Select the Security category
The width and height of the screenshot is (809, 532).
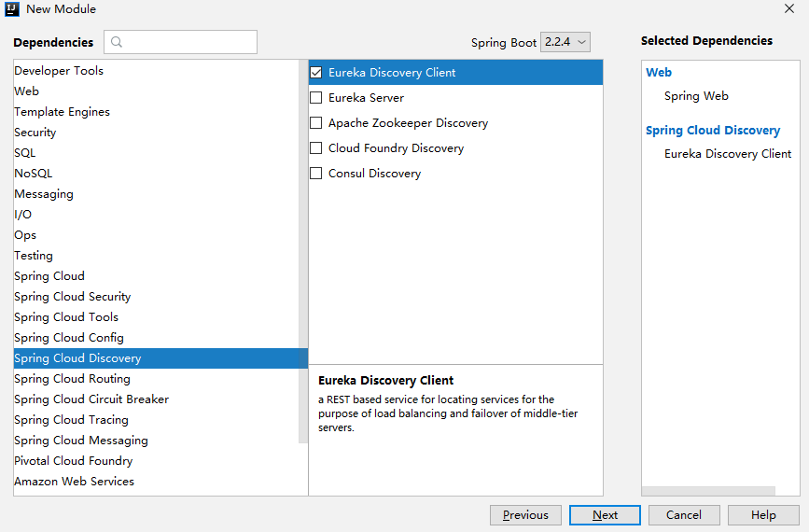(x=157, y=133)
